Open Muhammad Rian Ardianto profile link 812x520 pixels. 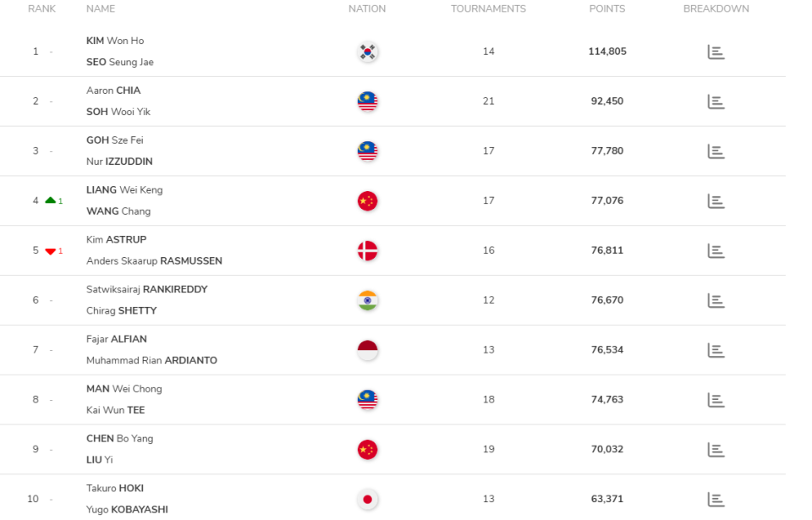151,360
